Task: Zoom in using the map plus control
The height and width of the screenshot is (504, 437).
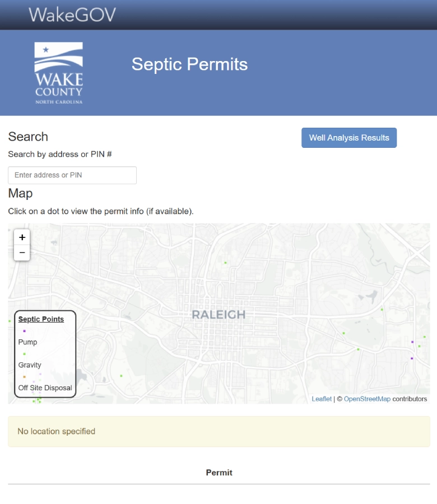Action: (21, 237)
